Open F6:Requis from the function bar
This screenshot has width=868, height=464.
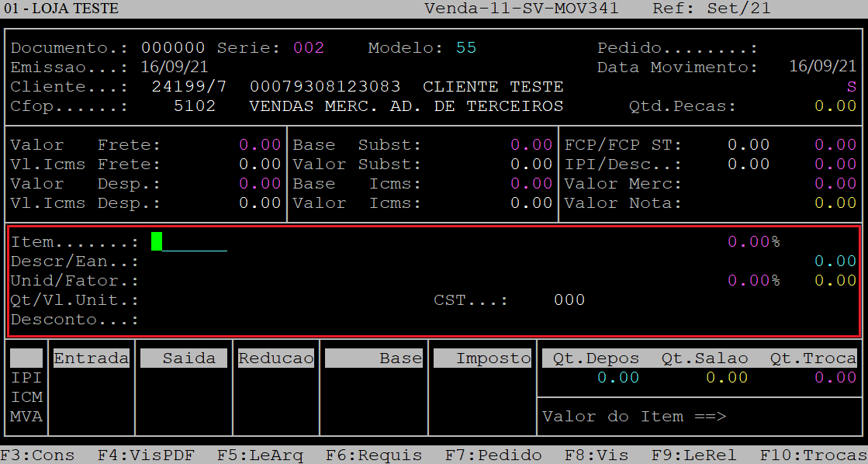coord(374,455)
